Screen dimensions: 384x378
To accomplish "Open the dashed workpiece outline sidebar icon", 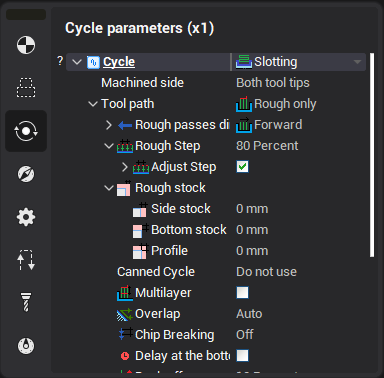I will tap(26, 87).
